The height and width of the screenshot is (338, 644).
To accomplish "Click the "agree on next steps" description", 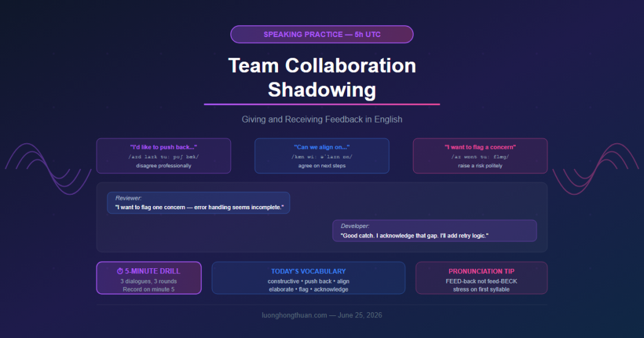I will [x=321, y=166].
